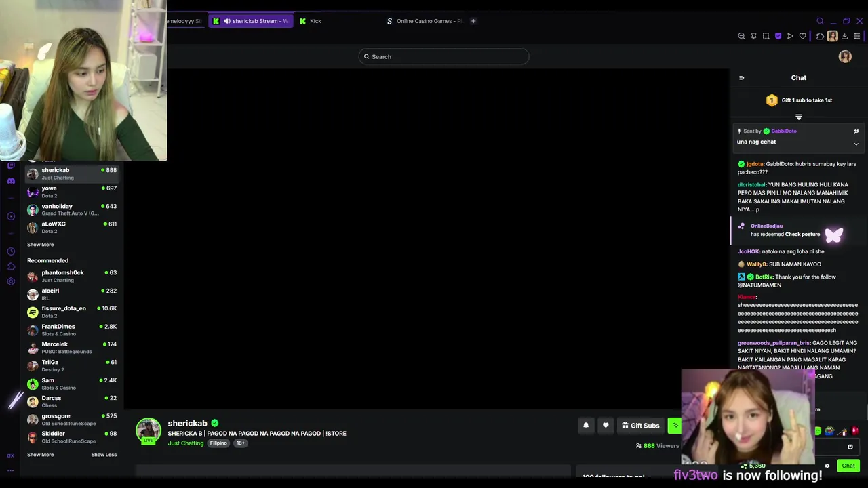Screen dimensions: 868x488
Task: Click the green Chat send button
Action: (848, 466)
